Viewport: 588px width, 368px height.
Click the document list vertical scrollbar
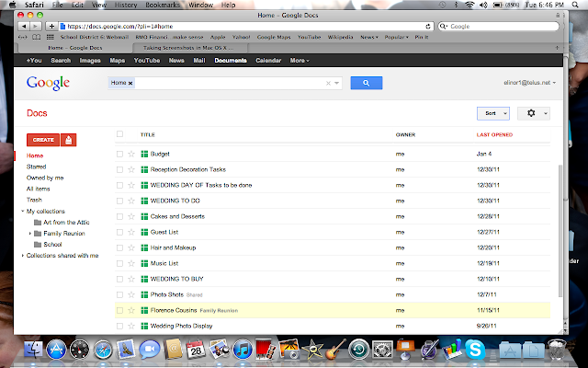coord(560,231)
